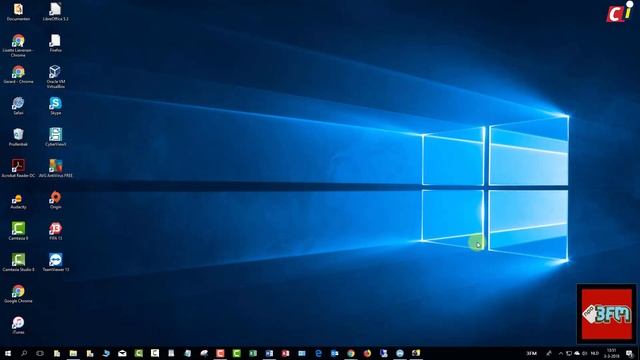Select the FIFA 13 desktop icon
Viewport: 640px width, 360px height.
[x=56, y=231]
